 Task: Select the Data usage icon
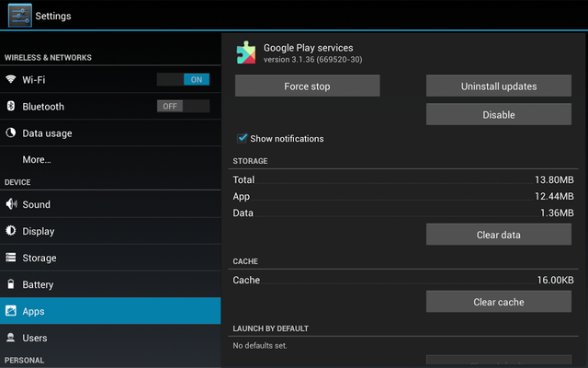coord(11,133)
